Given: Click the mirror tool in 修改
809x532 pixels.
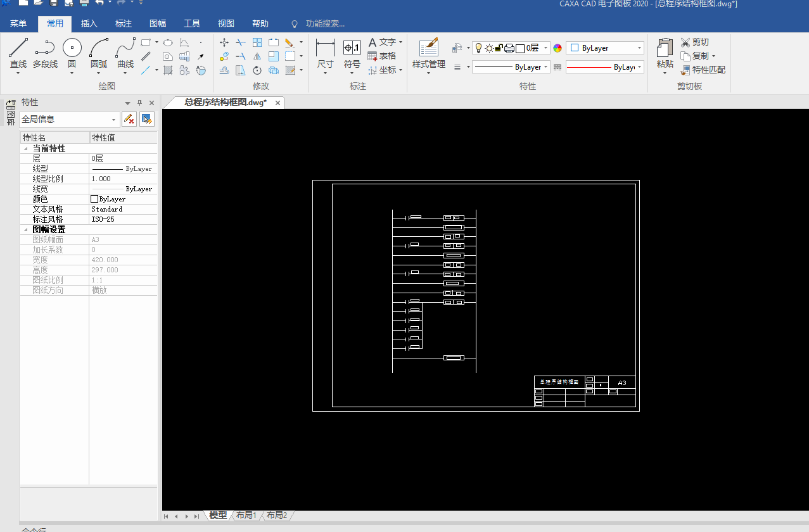Looking at the screenshot, I should [257, 56].
